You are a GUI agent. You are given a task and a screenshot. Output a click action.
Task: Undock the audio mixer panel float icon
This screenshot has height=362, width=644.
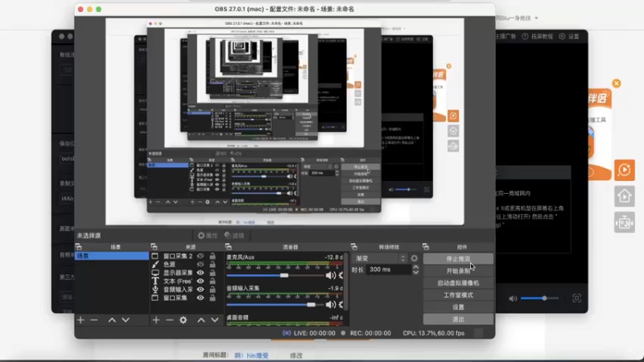click(229, 247)
